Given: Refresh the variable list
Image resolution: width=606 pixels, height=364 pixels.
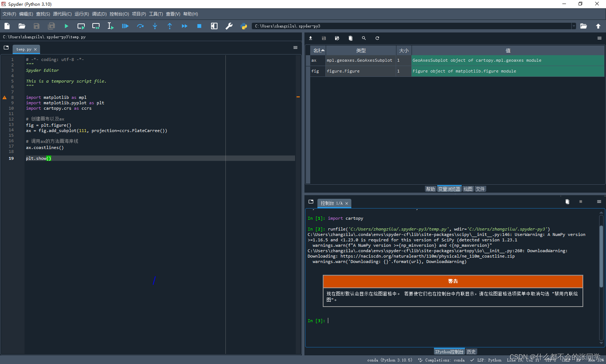Looking at the screenshot, I should coord(377,38).
